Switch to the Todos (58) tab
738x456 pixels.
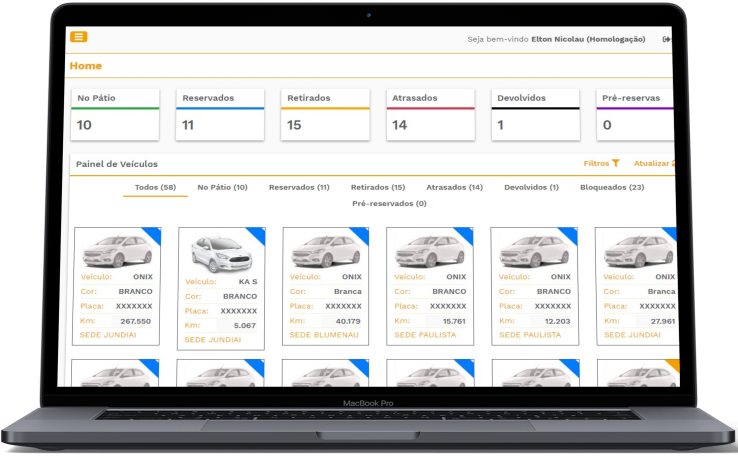coord(155,187)
